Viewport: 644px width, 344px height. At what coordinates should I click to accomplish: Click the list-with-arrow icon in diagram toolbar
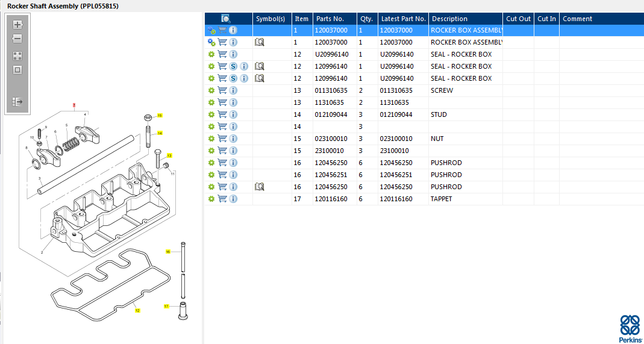point(17,102)
